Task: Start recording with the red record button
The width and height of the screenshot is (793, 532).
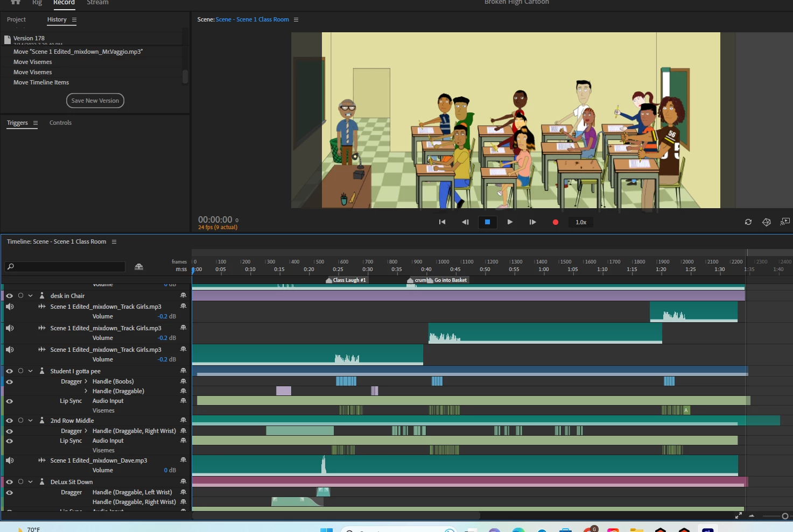Action: tap(556, 222)
